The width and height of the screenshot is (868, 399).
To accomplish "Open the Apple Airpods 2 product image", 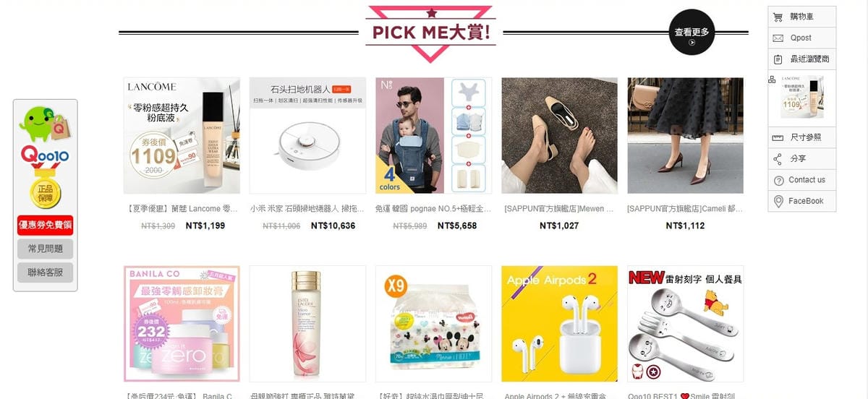I will pos(560,324).
